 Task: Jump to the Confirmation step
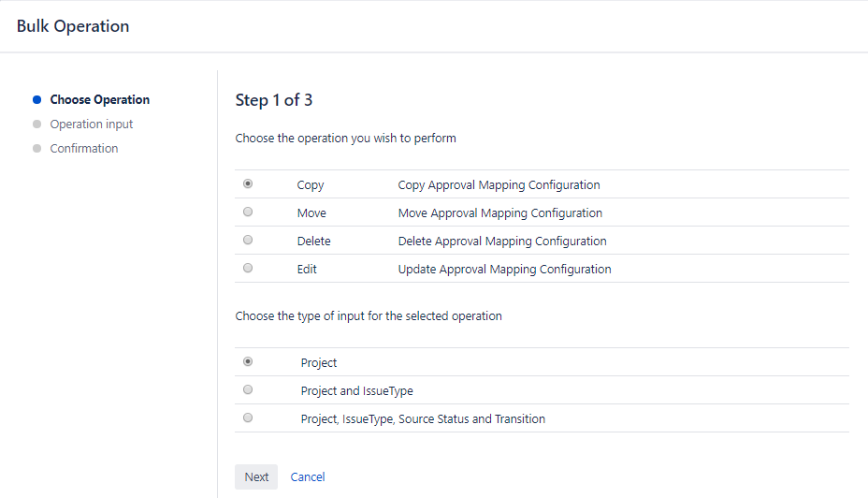pyautogui.click(x=84, y=149)
